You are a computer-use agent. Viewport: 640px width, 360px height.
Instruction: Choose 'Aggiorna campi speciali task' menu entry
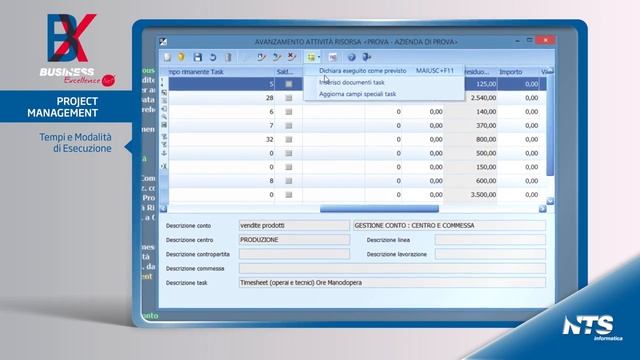point(384,94)
